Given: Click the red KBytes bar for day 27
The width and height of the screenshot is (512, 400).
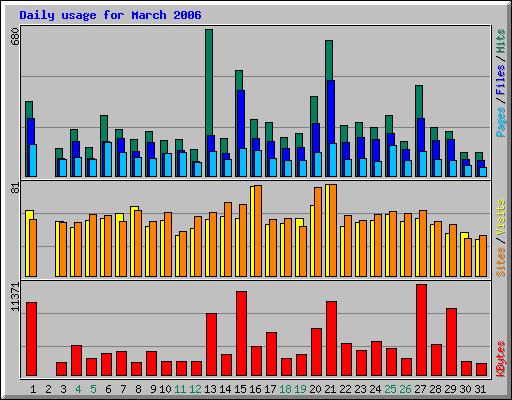Looking at the screenshot, I should click(421, 330).
